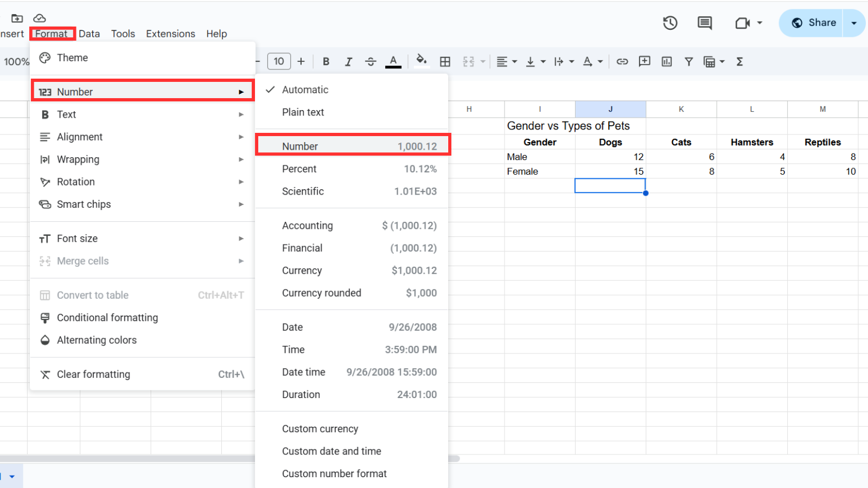Screen dimensions: 868x488
Task: Open the Borders tool
Action: click(x=445, y=62)
